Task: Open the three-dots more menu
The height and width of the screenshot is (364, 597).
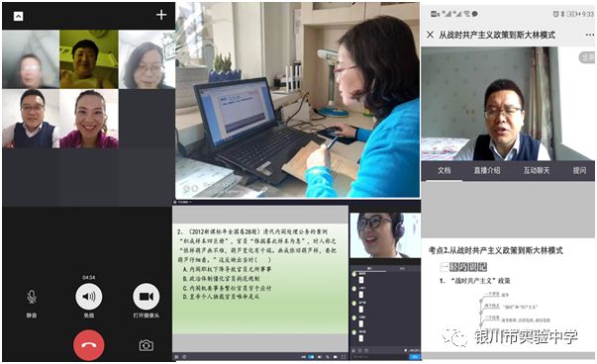Action: pos(590,35)
